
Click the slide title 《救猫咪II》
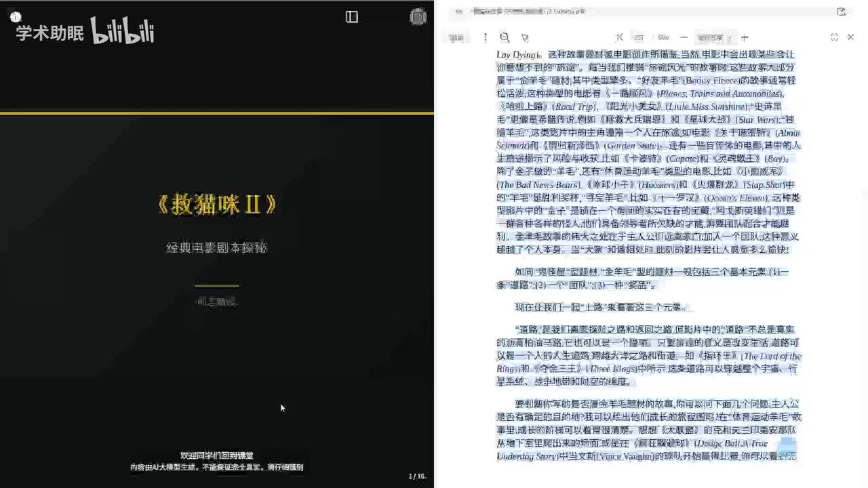coord(217,205)
